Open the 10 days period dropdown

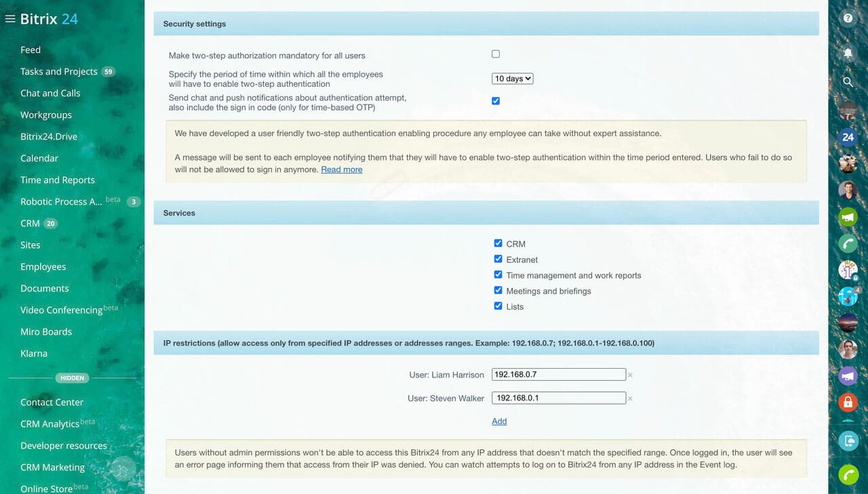point(512,79)
